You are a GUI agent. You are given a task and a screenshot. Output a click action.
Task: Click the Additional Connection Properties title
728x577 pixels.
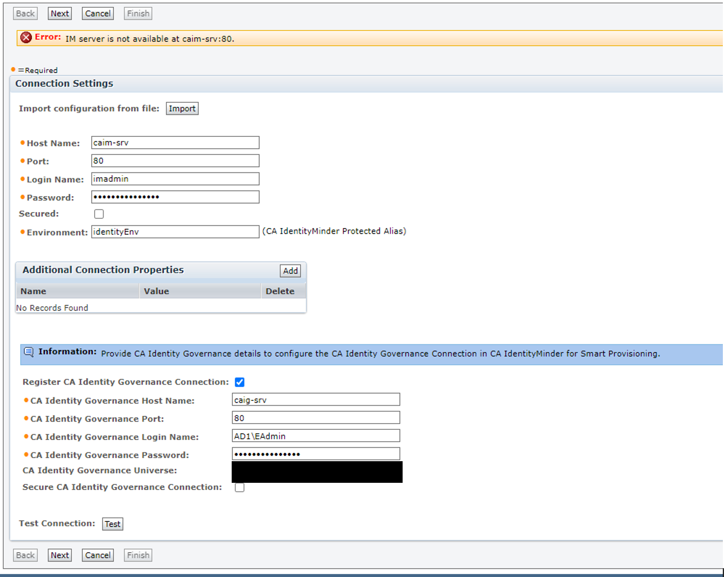103,270
